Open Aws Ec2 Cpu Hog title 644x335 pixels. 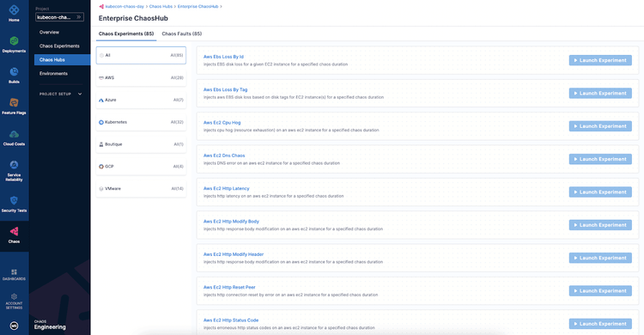tap(222, 123)
